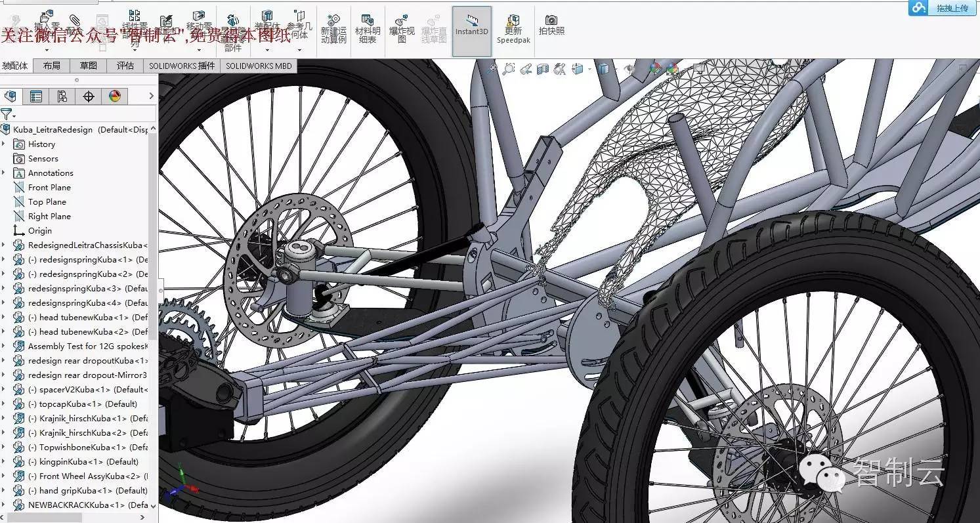Click the Section View icon
Screen dimensions: 980x523
point(543,69)
